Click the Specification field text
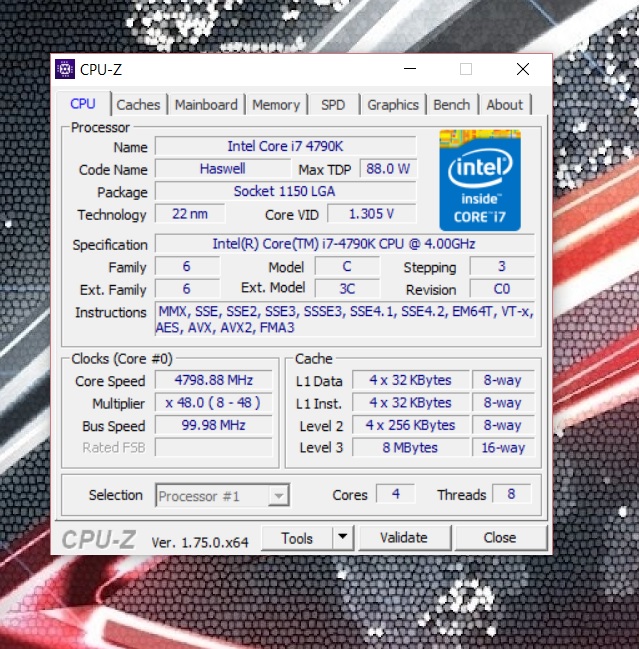The height and width of the screenshot is (649, 639). pyautogui.click(x=344, y=244)
